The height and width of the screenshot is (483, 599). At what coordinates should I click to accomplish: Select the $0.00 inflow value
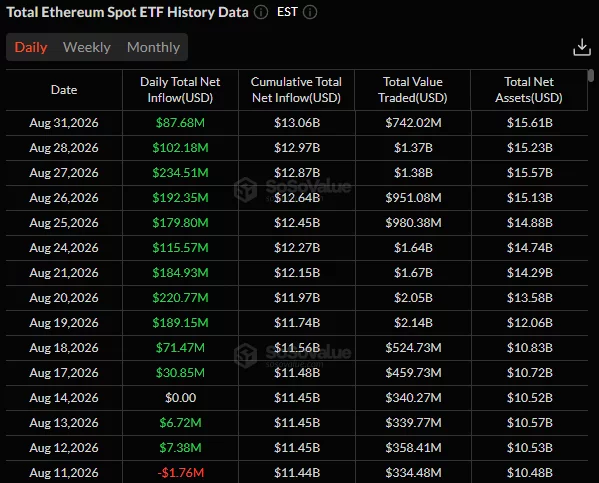point(180,398)
